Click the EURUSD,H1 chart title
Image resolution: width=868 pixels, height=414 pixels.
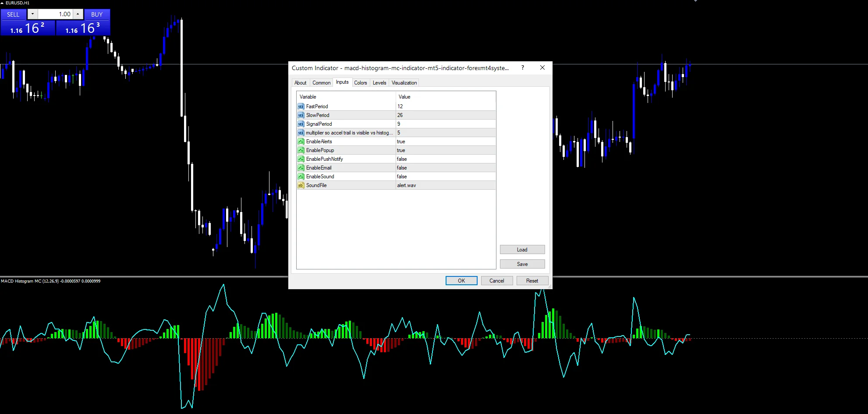(18, 3)
